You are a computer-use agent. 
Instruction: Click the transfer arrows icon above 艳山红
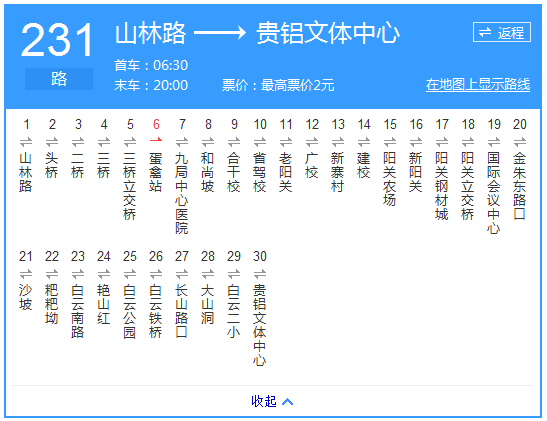pos(104,274)
